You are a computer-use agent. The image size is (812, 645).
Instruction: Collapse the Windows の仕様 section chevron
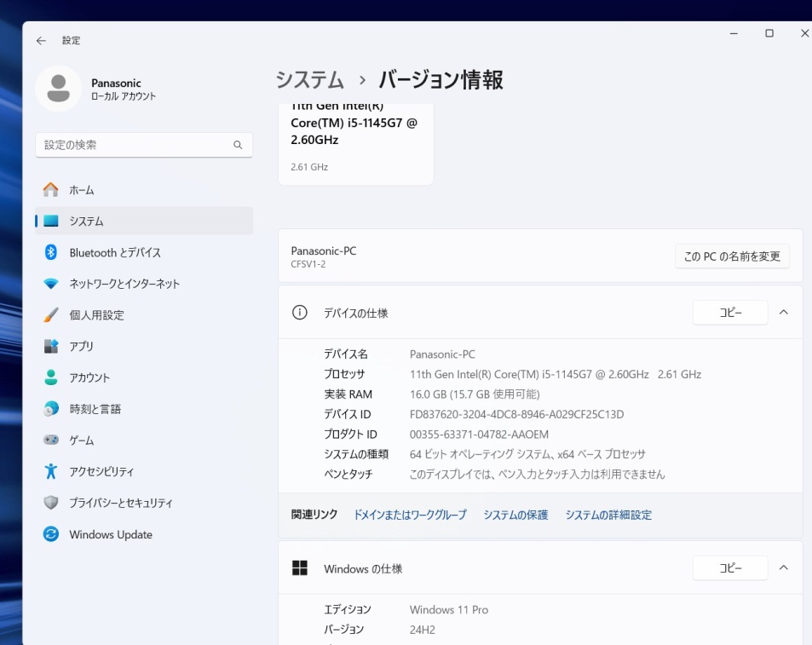[x=784, y=567]
